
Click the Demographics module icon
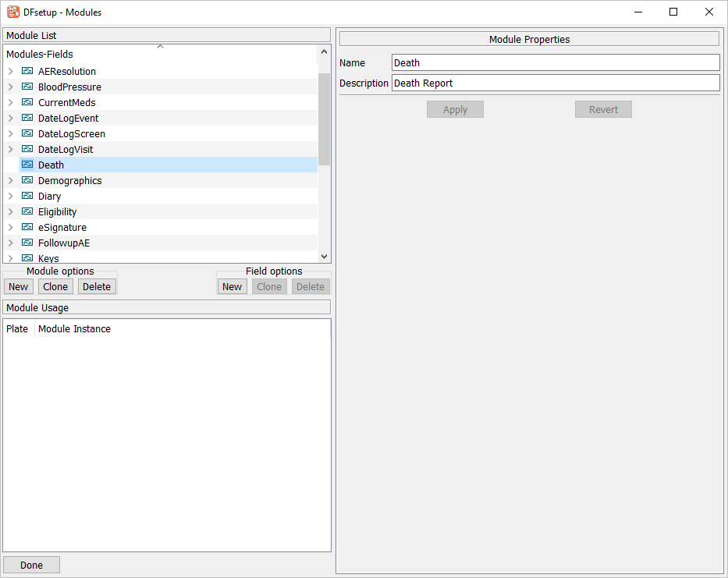click(27, 180)
